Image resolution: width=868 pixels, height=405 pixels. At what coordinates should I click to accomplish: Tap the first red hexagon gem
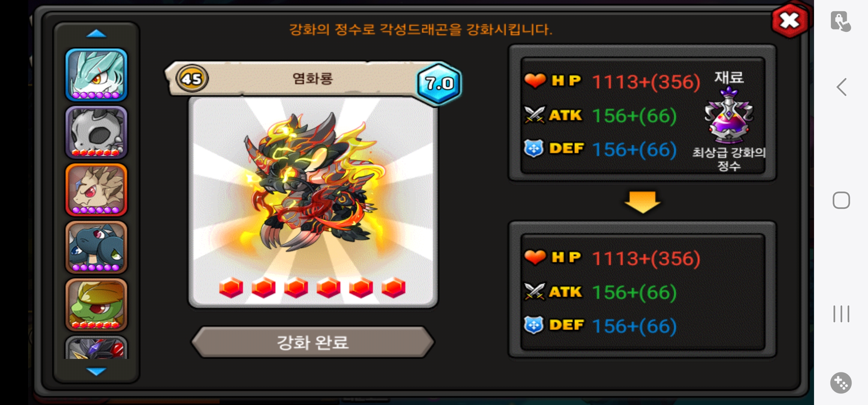(x=231, y=288)
